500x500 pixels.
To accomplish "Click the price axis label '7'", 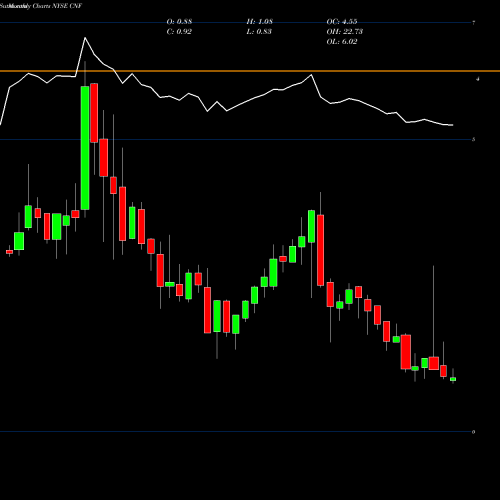I will point(474,23).
